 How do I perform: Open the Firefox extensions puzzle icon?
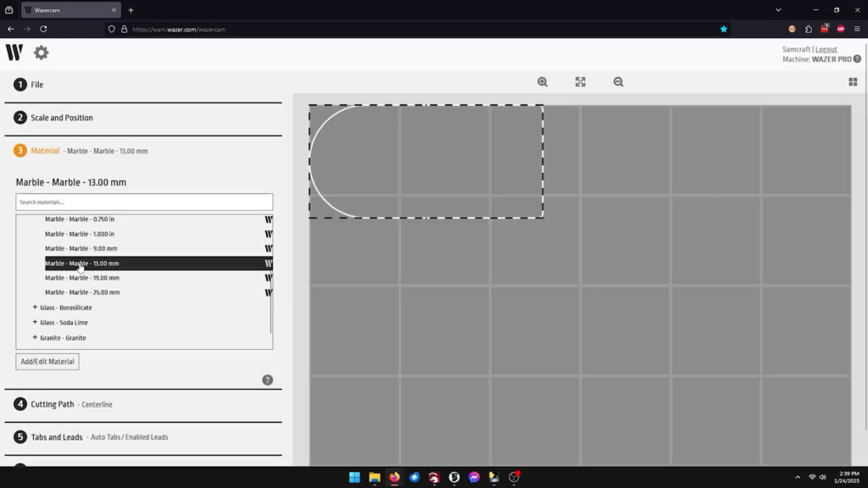(809, 30)
